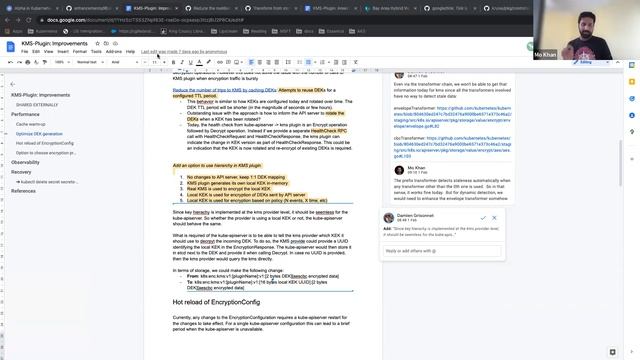Open the Normal text style dropdown

pos(90,62)
